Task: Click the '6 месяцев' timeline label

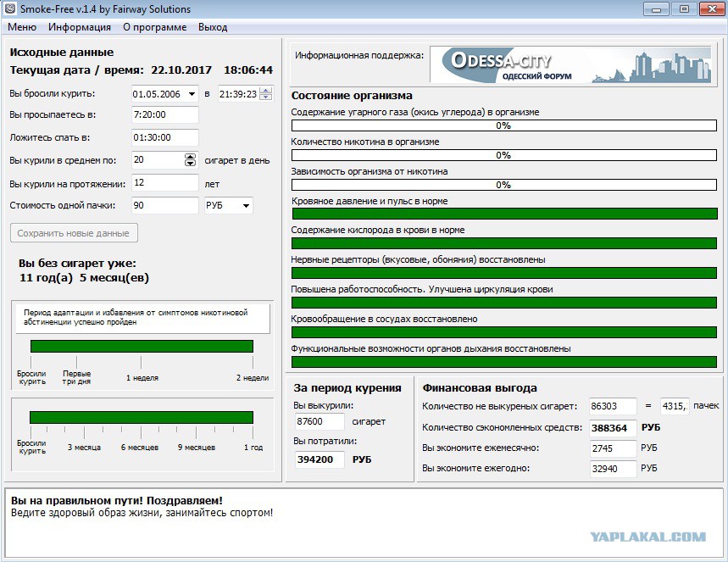Action: [x=140, y=448]
